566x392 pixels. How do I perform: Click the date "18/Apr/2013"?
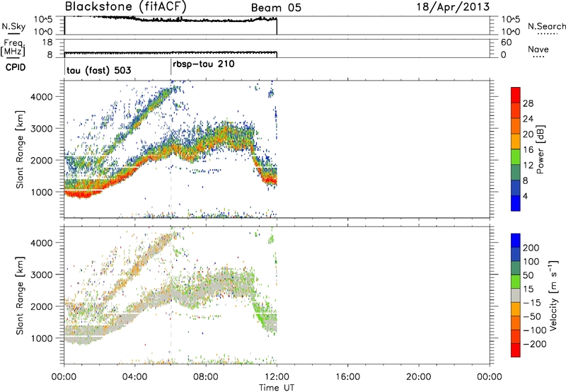click(x=454, y=7)
